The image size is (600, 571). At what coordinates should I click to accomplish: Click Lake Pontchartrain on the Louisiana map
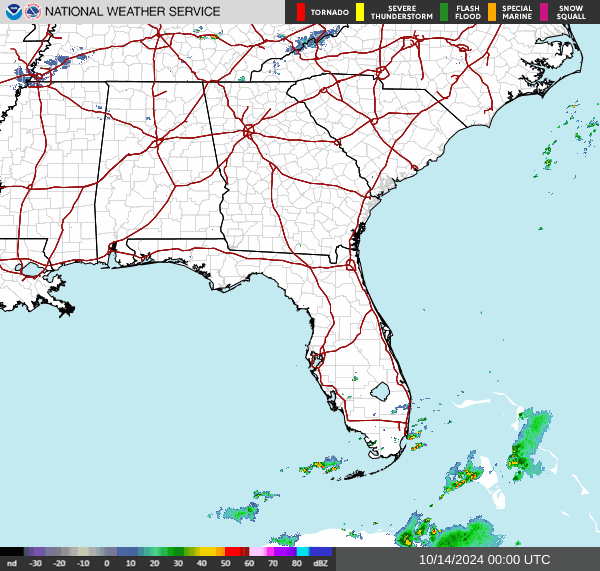point(33,269)
